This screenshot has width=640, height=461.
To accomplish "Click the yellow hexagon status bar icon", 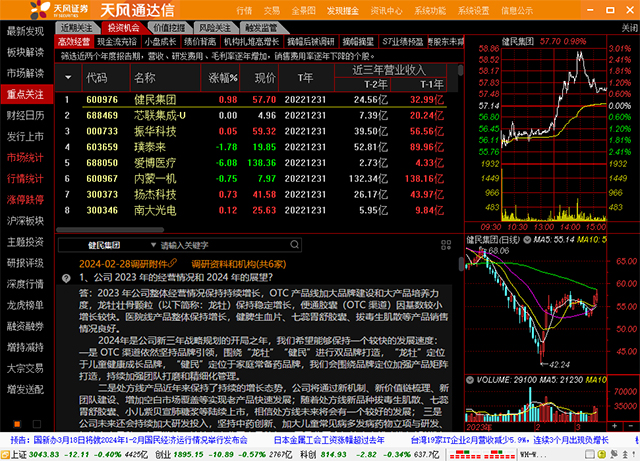I will (x=601, y=454).
